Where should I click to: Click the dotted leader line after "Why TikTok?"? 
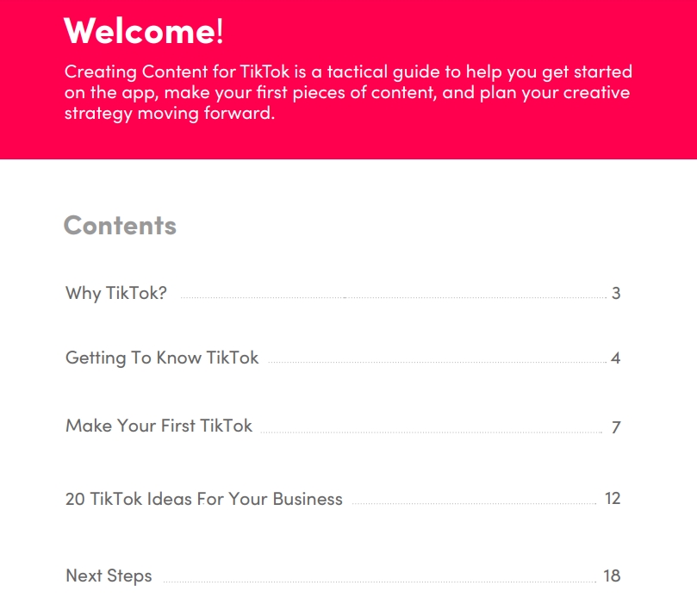tap(392, 298)
